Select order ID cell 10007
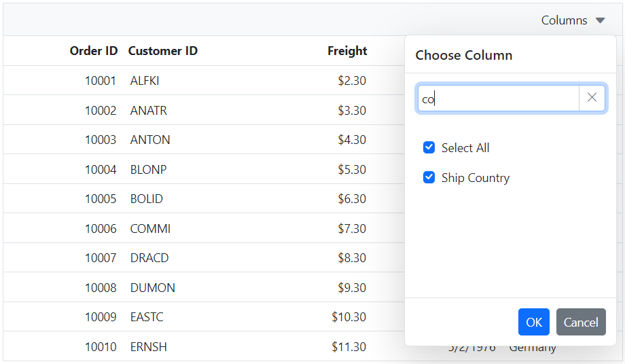 tap(101, 258)
